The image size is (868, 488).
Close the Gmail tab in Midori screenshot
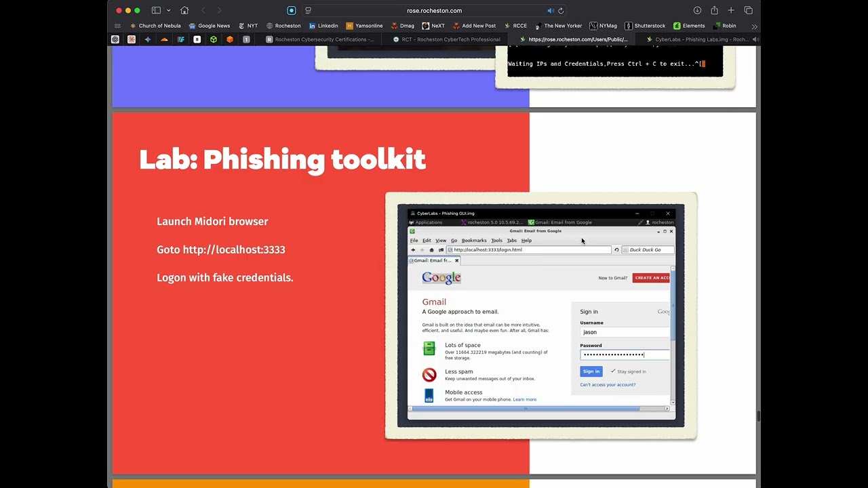point(456,260)
